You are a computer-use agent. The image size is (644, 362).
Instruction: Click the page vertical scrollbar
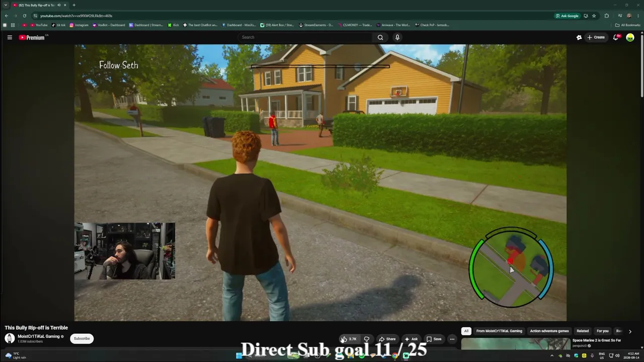[642, 65]
